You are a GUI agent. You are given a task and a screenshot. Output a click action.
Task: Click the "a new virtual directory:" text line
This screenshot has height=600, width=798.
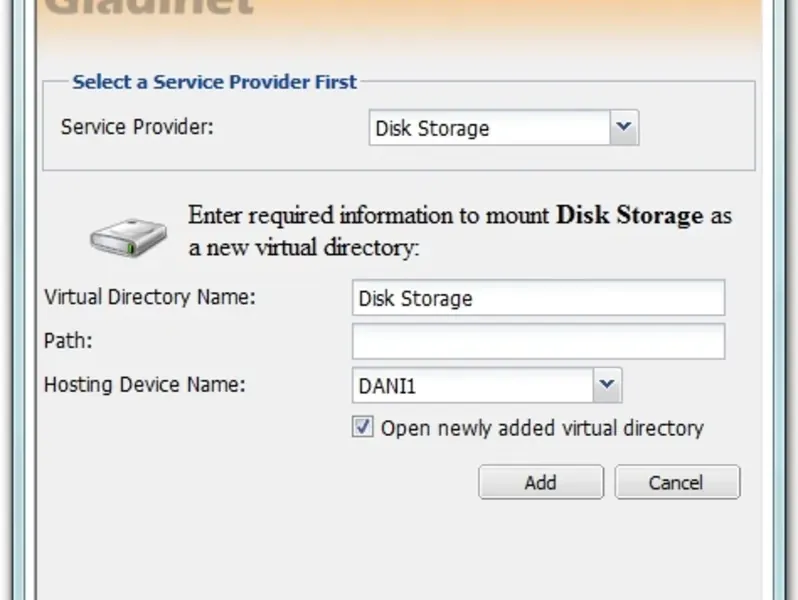click(304, 248)
